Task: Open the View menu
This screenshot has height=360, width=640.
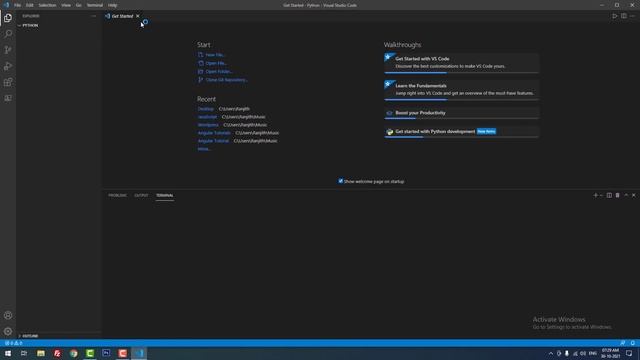Action: click(66, 5)
